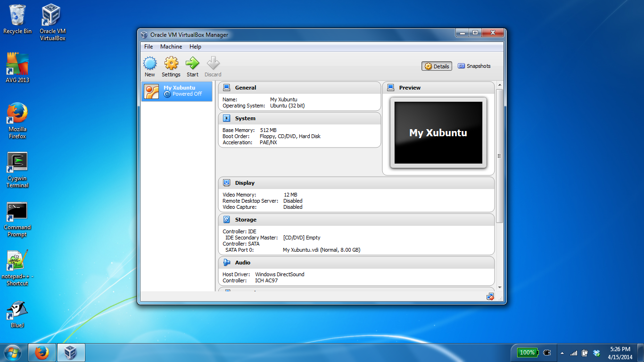This screenshot has width=644, height=362.
Task: Click the Preview section monitor icon
Action: click(390, 88)
